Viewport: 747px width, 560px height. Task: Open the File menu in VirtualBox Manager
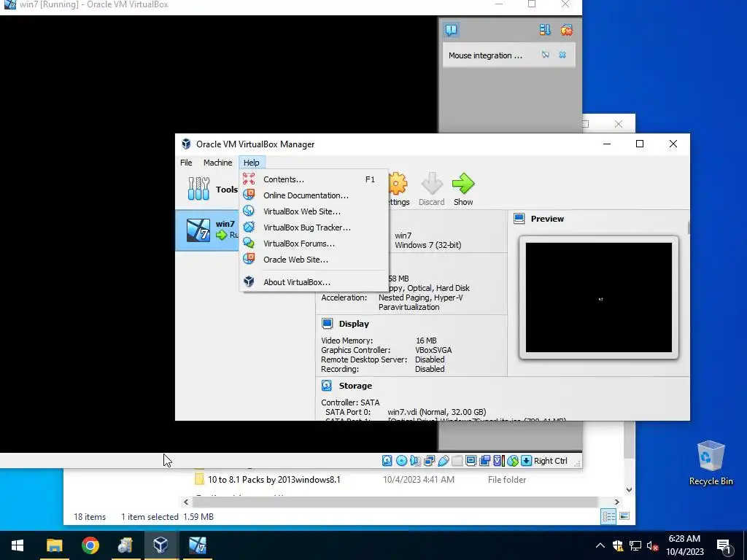[186, 163]
